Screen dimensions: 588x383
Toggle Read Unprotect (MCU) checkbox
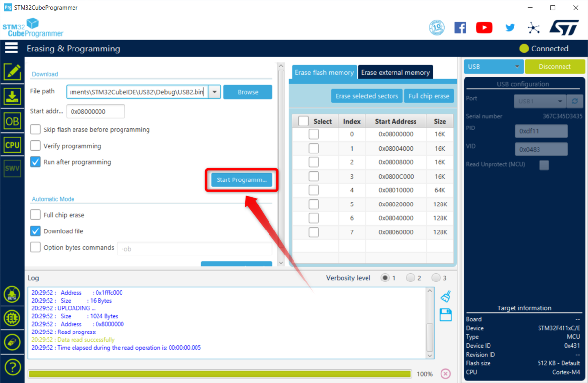544,165
